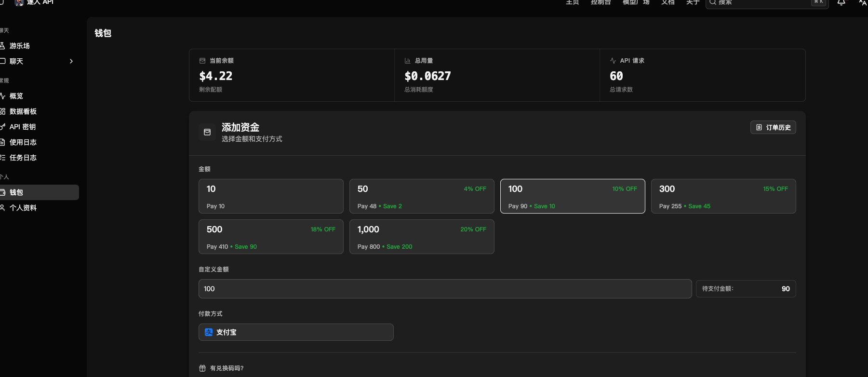Choose the 1,000 amount with 20% OFF
This screenshot has height=377, width=868.
pyautogui.click(x=422, y=237)
